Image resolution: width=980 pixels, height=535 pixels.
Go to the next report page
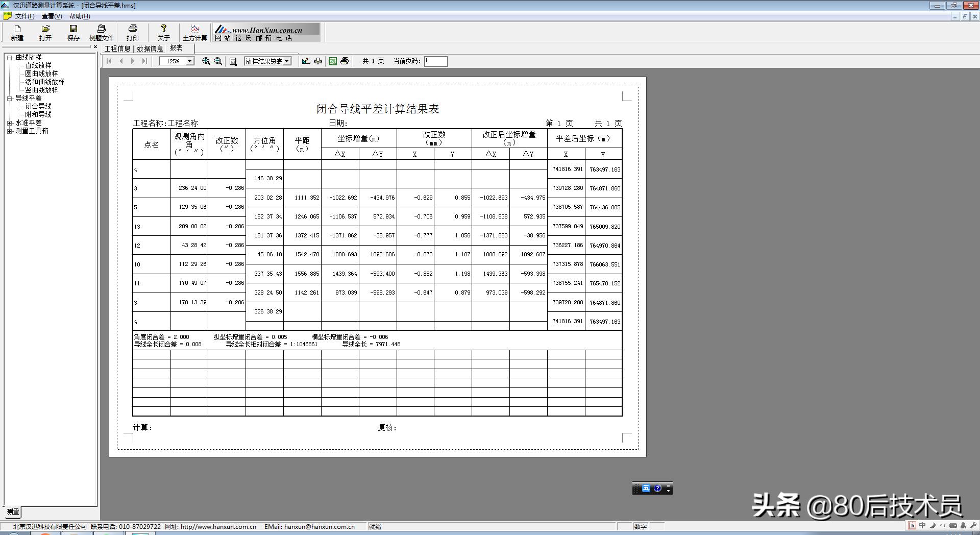pos(133,61)
